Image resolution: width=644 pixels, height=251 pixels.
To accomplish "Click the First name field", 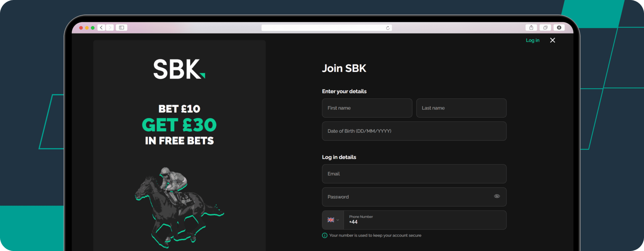I will coord(367,108).
